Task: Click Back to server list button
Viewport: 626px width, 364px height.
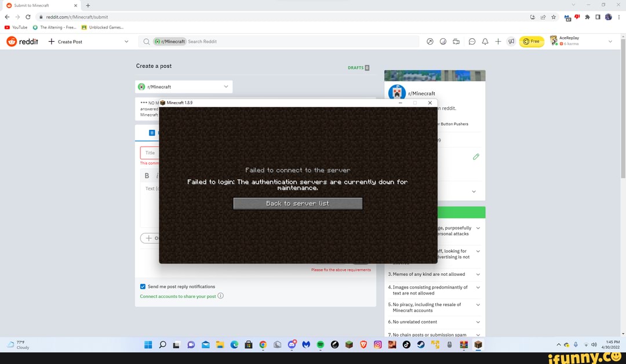Action: tap(298, 203)
